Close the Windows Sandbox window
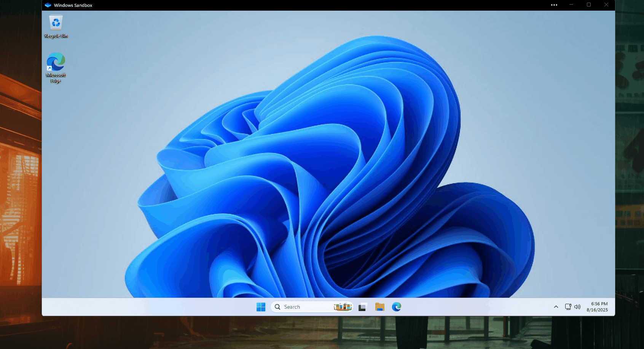Screen dimensions: 644x349 [606, 5]
